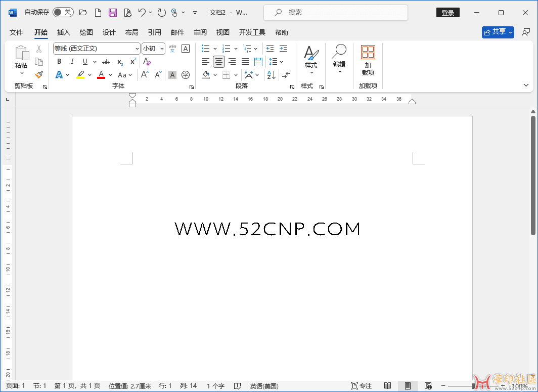Decrease font size with smaller A button
The height and width of the screenshot is (392, 538).
tap(158, 75)
